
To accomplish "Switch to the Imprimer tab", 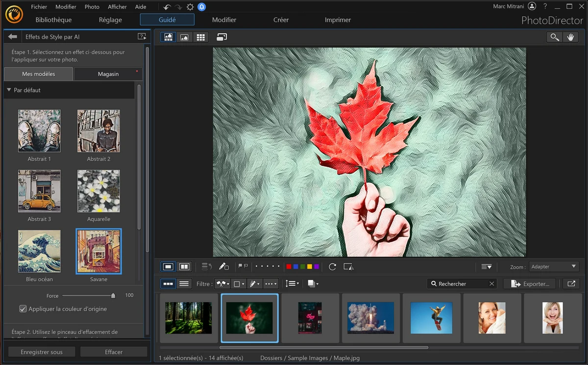I will click(338, 20).
